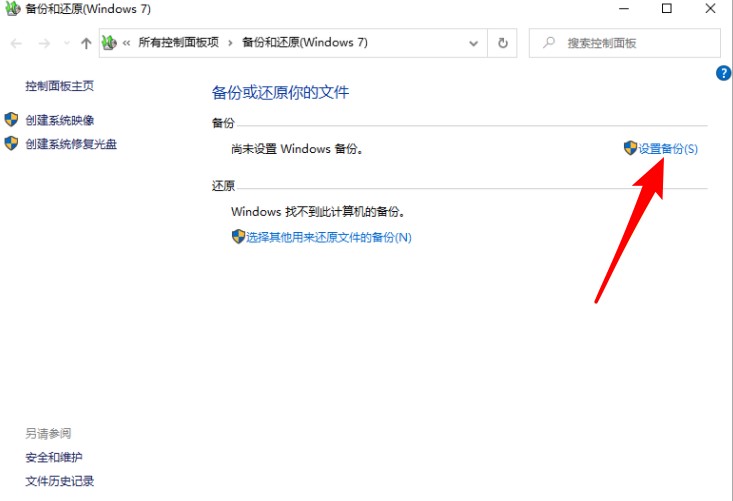Select 备份和还原(Windows 7) breadcrumb

click(305, 43)
